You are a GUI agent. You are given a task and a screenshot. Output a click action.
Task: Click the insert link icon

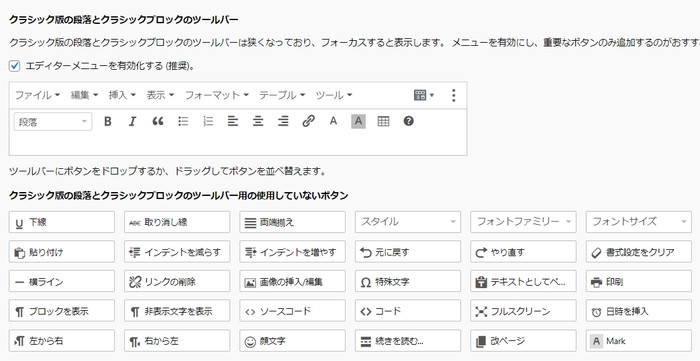click(308, 121)
